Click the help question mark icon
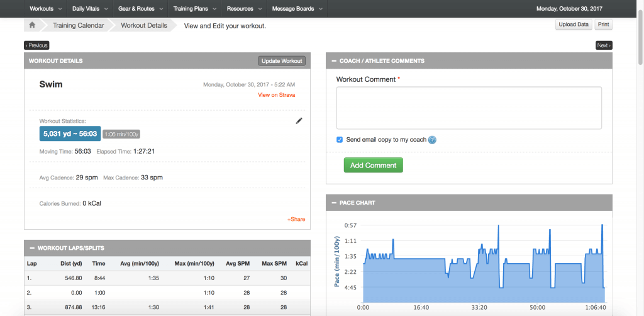The height and width of the screenshot is (316, 644). tap(432, 140)
